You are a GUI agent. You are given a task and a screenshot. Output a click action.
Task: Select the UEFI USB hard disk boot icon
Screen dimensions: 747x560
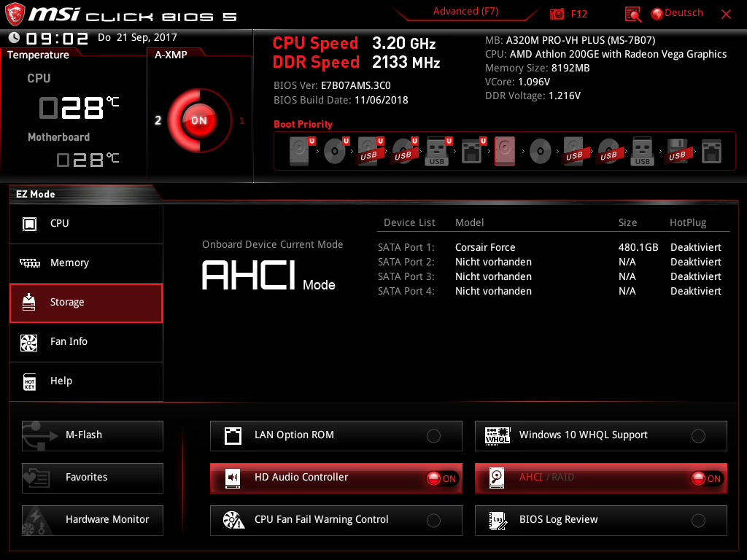(370, 151)
